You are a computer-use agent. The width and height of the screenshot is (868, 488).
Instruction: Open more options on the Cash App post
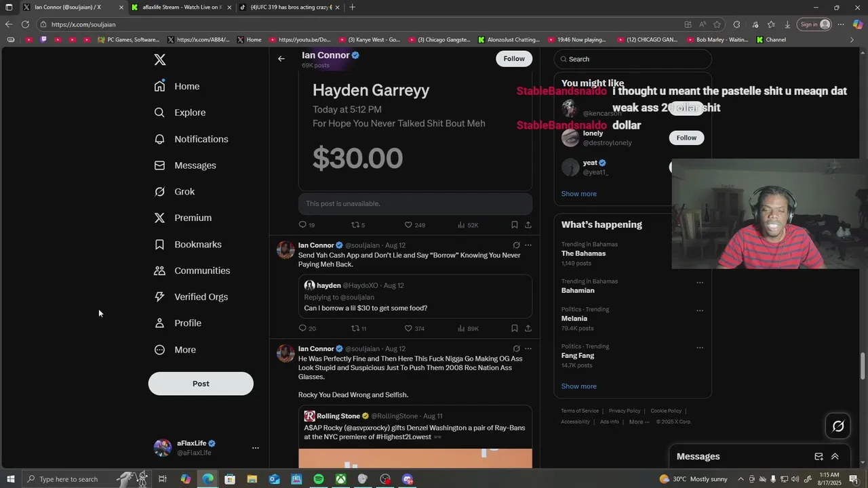pos(528,245)
